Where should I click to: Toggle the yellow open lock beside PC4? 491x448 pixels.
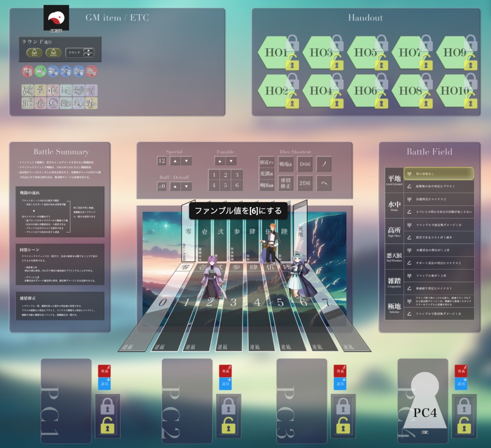464,425
